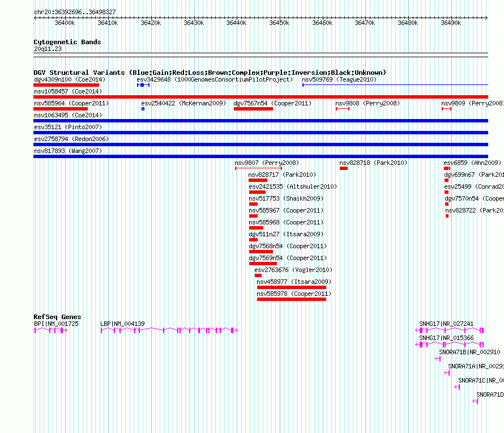Viewport: 504px width, 433px height.
Task: Click the nsv828717 (Park2010) label
Action: pyautogui.click(x=282, y=175)
